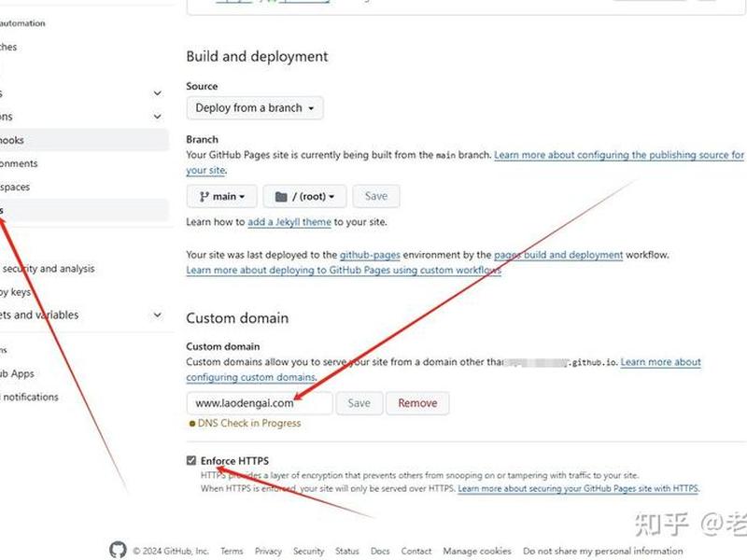Click the Save button next to branch folder
This screenshot has width=747, height=560.
376,196
